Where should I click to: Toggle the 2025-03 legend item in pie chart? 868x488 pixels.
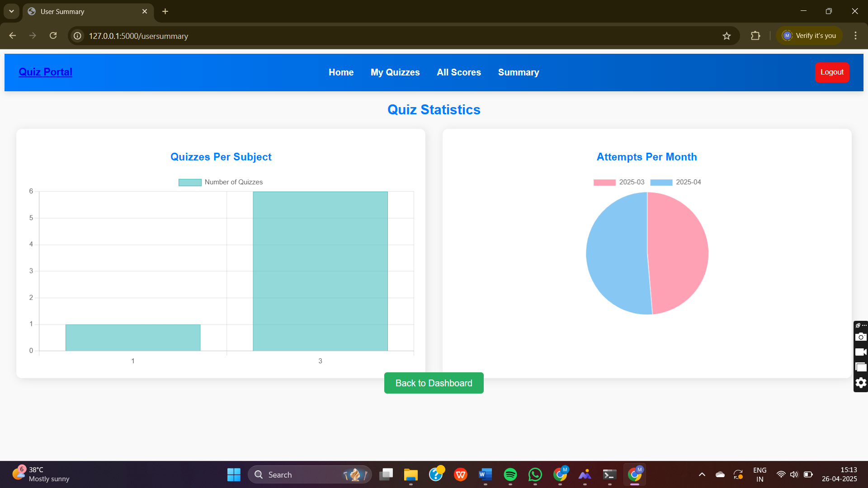618,182
